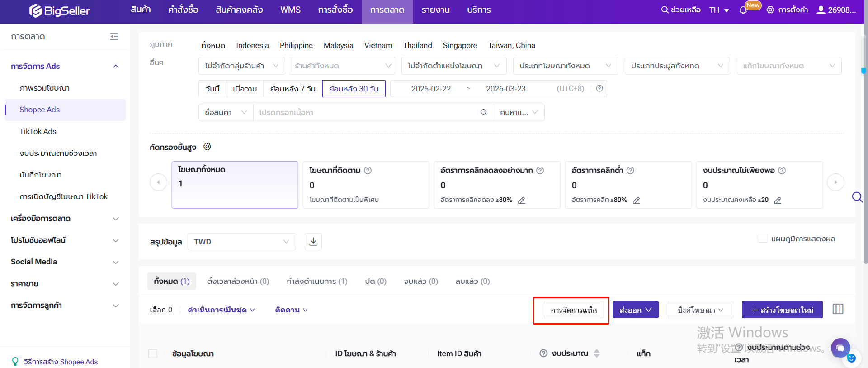Open the chat support bubble
Image resolution: width=868 pixels, height=368 pixels.
pyautogui.click(x=840, y=348)
